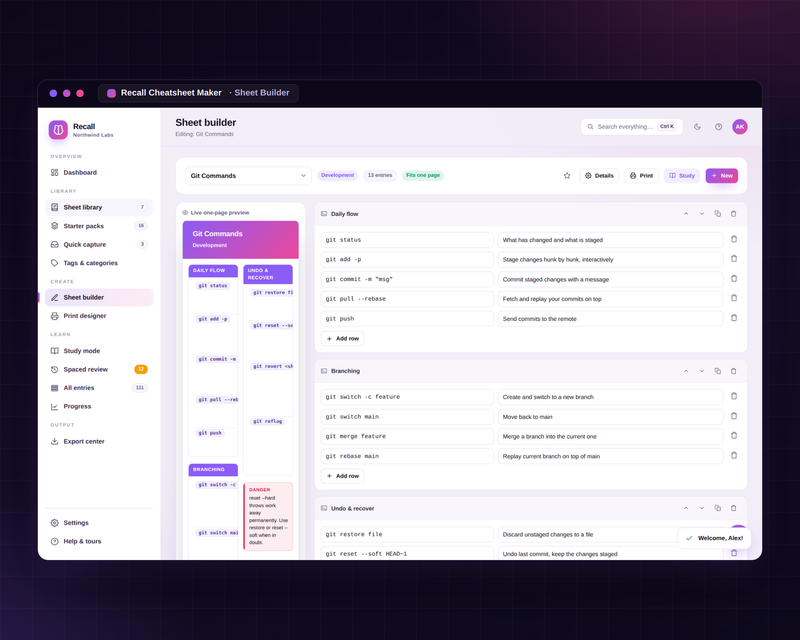Open Starter packs in the sidebar

99,226
